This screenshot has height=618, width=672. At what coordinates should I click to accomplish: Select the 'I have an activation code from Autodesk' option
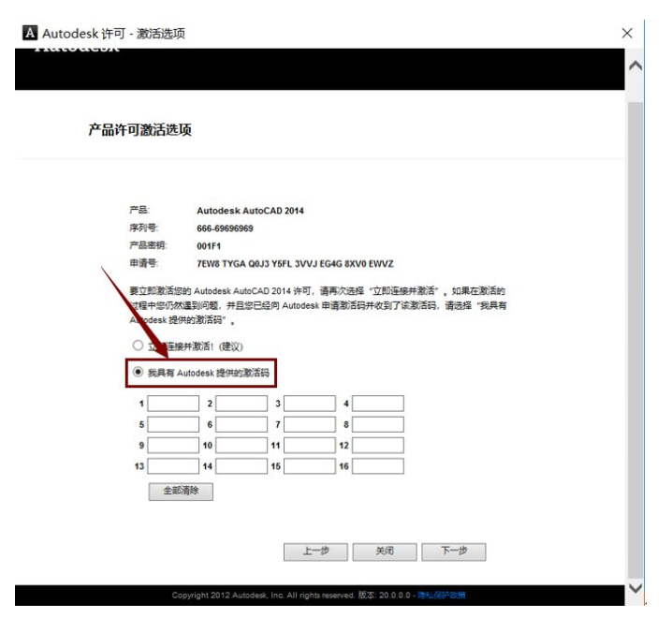point(138,372)
